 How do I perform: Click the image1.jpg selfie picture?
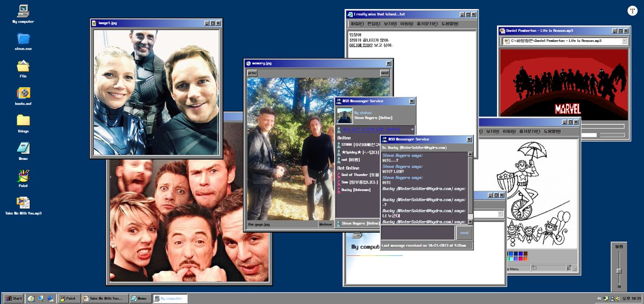[156, 91]
